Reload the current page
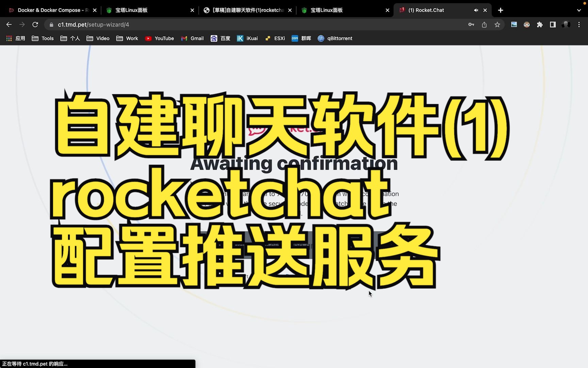Screen dimensions: 588x368 [35, 25]
